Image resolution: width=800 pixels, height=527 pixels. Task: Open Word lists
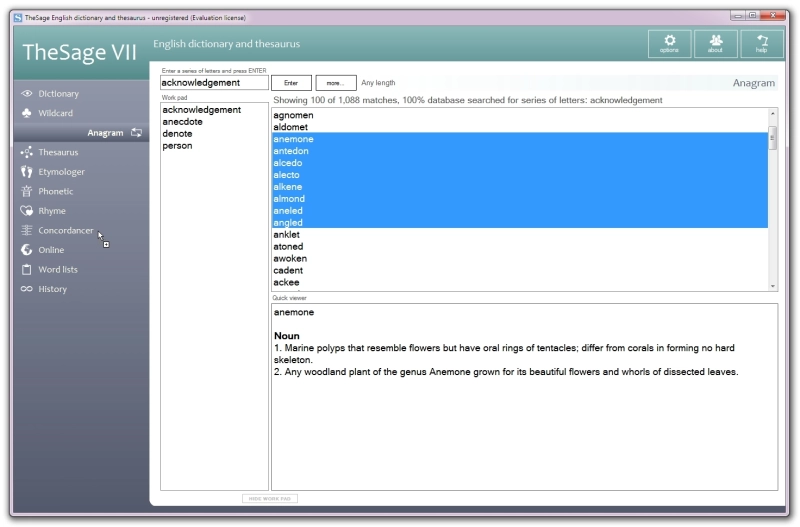pyautogui.click(x=58, y=269)
